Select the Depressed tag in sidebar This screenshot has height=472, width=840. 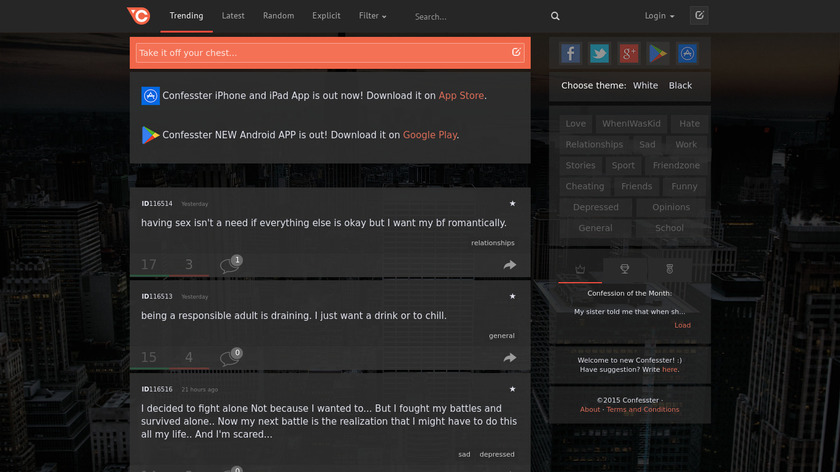595,207
